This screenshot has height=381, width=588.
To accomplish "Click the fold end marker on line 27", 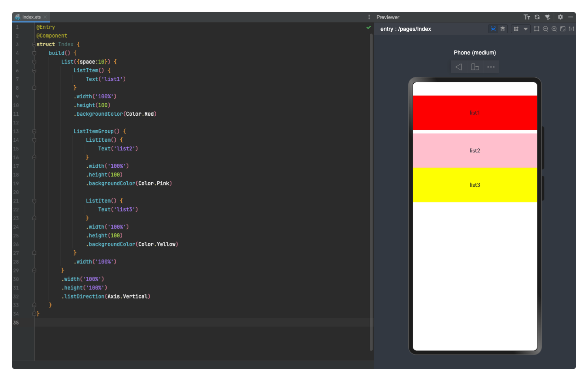I will point(34,253).
